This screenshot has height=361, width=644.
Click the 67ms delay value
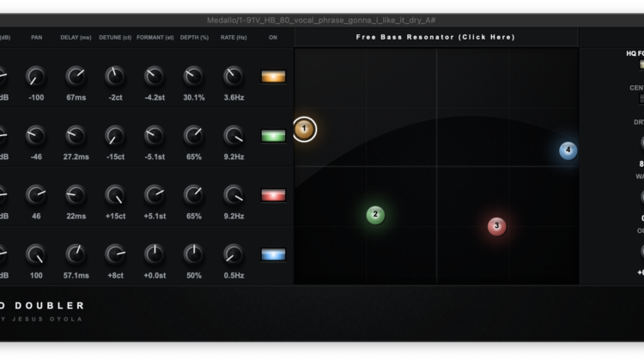[76, 98]
